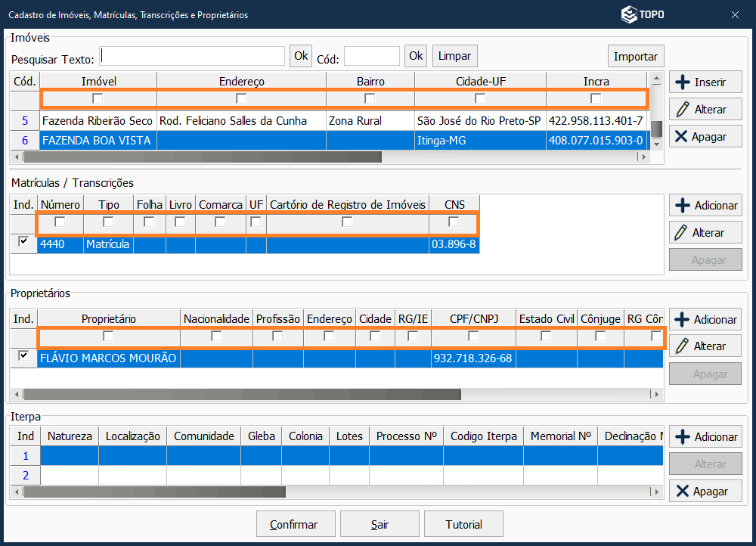Add new Iterpa entry with Adicionar
The height and width of the screenshot is (546, 756).
705,437
